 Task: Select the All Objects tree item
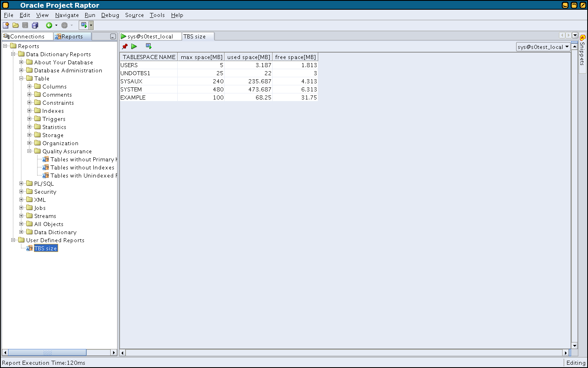(48, 224)
